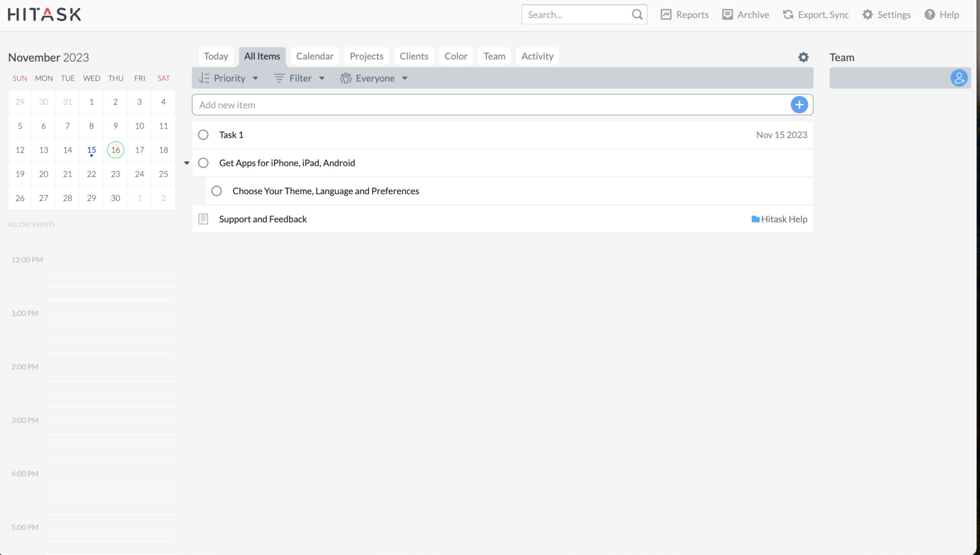Viewport: 980px width, 555px height.
Task: Check off Get Apps for iPhone, iPad, Android
Action: (203, 162)
